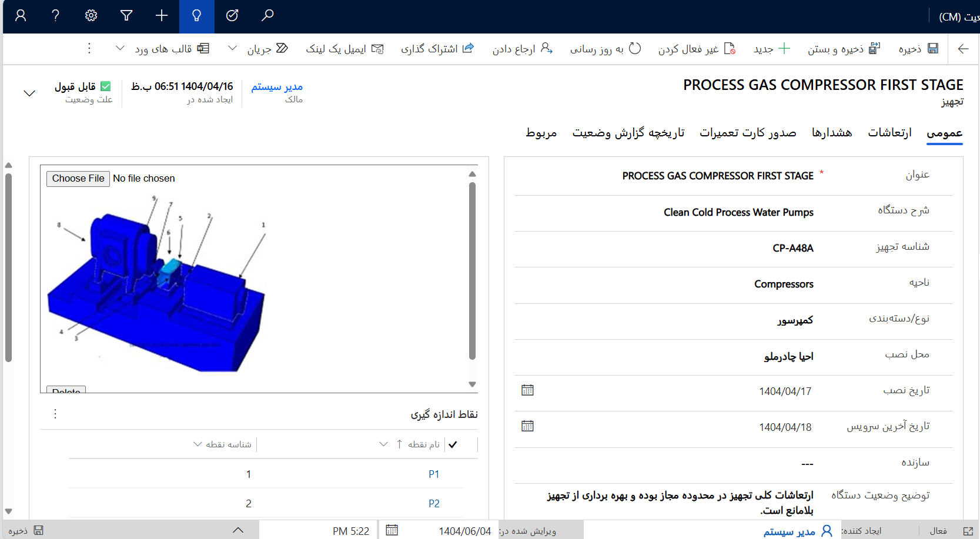Image resolution: width=980 pixels, height=539 pixels.
Task: Open the lightbulb assistant icon
Action: pyautogui.click(x=197, y=16)
